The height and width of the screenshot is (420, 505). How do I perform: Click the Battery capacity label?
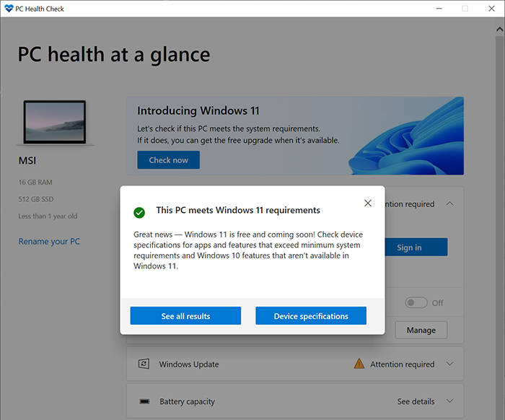click(x=187, y=402)
